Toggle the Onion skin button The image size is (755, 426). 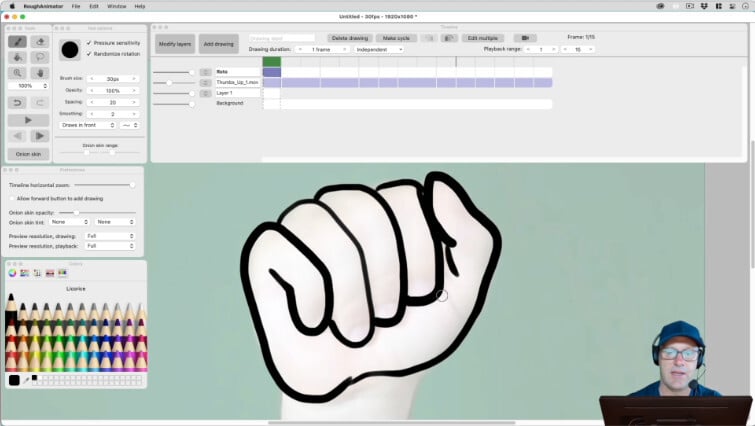[28, 154]
